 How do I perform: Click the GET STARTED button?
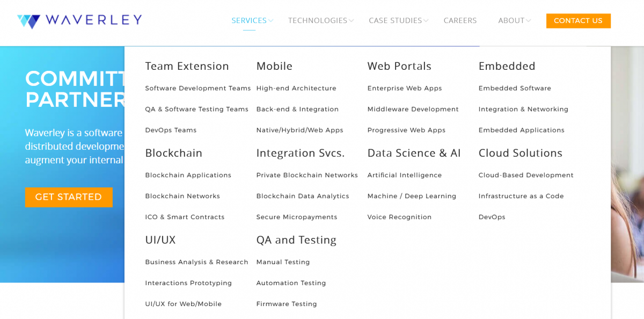point(69,197)
